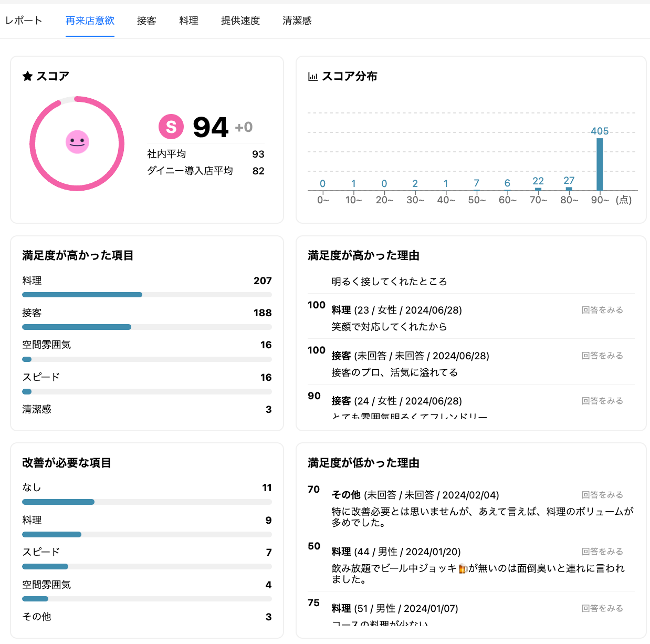The width and height of the screenshot is (650, 644).
Task: Select the 再来店意欲 tab
Action: [x=90, y=20]
